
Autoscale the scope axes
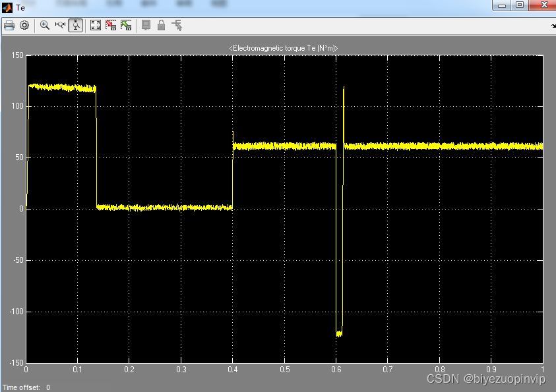point(96,25)
